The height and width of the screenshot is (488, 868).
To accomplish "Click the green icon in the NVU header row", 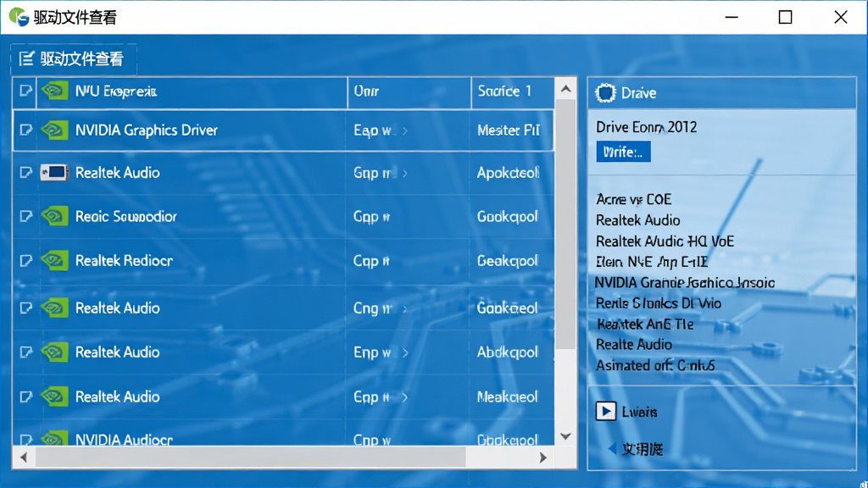I will click(54, 91).
